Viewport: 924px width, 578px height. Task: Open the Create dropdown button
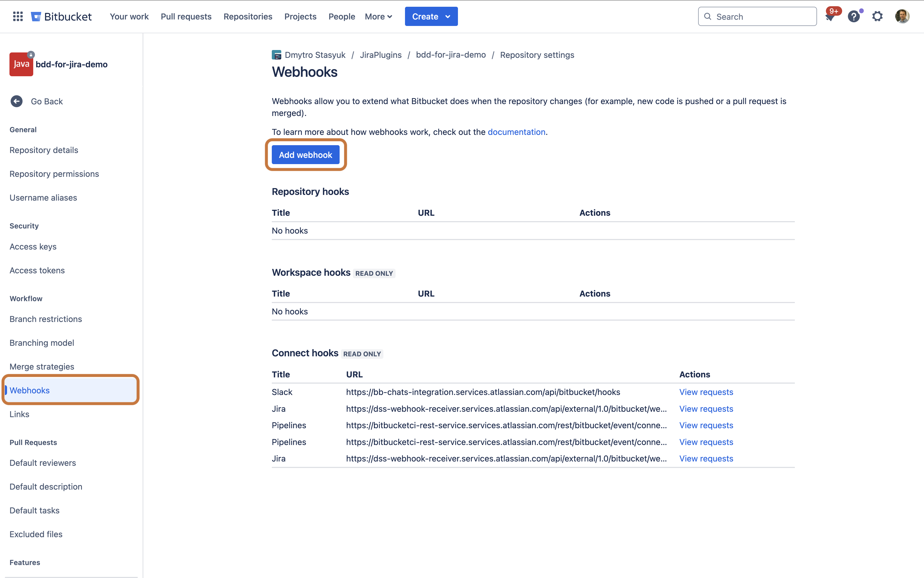tap(431, 16)
